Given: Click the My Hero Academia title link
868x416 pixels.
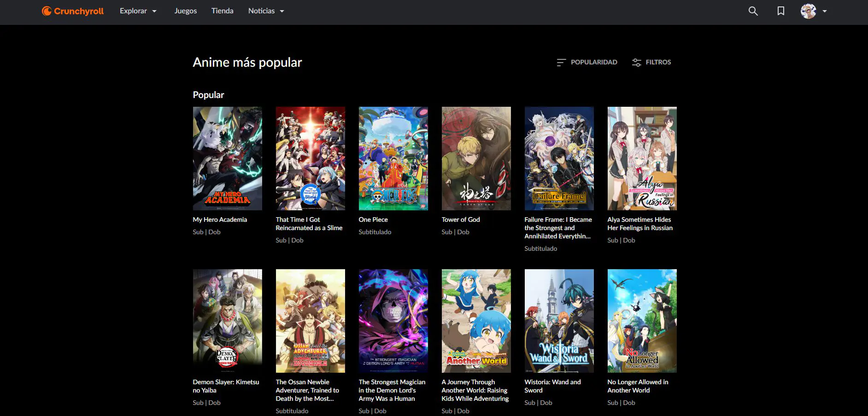Looking at the screenshot, I should pos(220,220).
